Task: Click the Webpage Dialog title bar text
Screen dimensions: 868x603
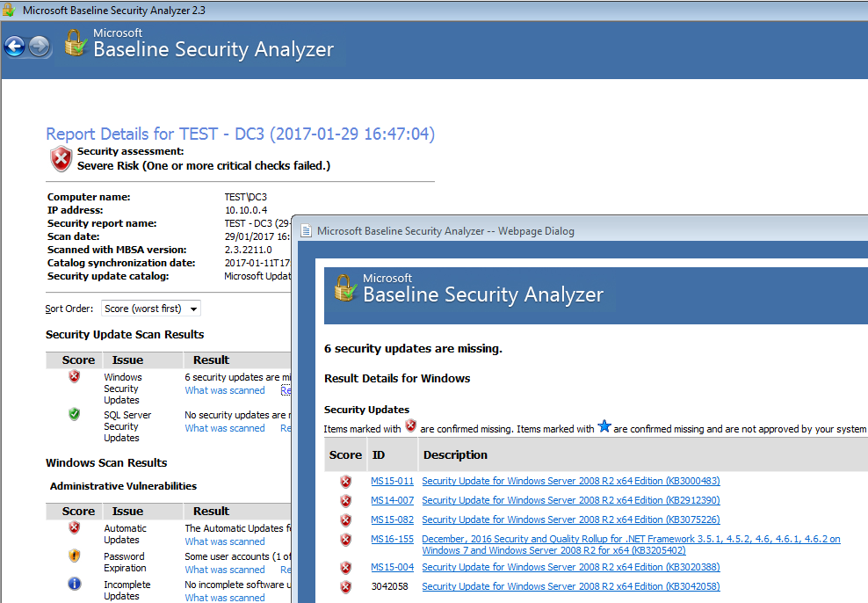Action: [445, 231]
